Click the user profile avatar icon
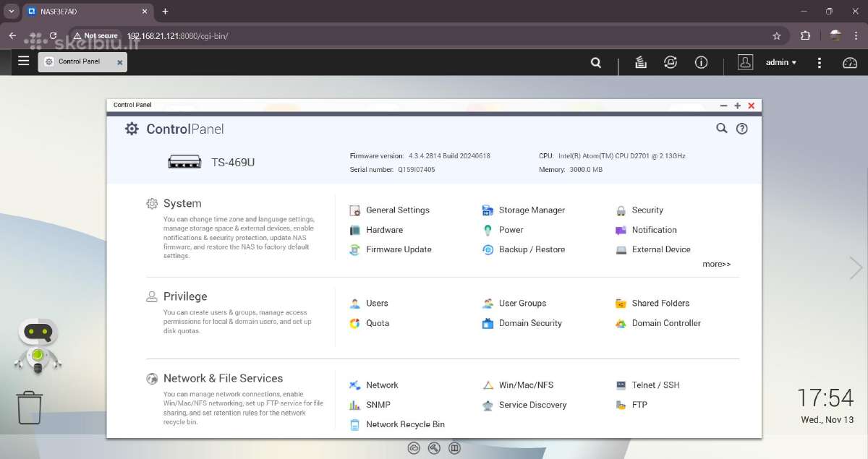 (745, 62)
